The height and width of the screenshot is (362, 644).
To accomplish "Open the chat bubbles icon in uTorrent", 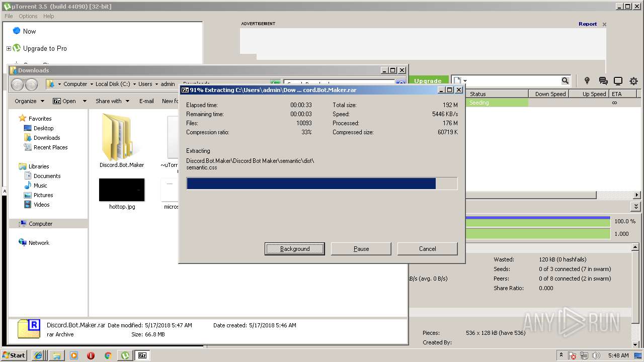I will 603,81.
